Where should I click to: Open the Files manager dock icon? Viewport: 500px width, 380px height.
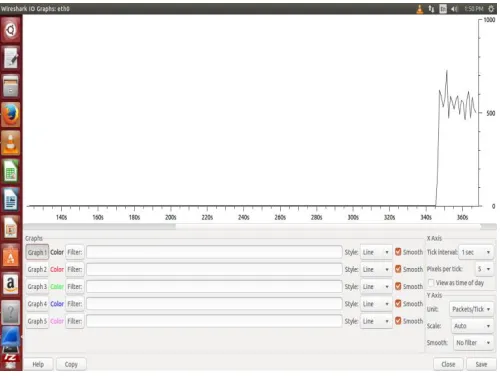click(11, 86)
